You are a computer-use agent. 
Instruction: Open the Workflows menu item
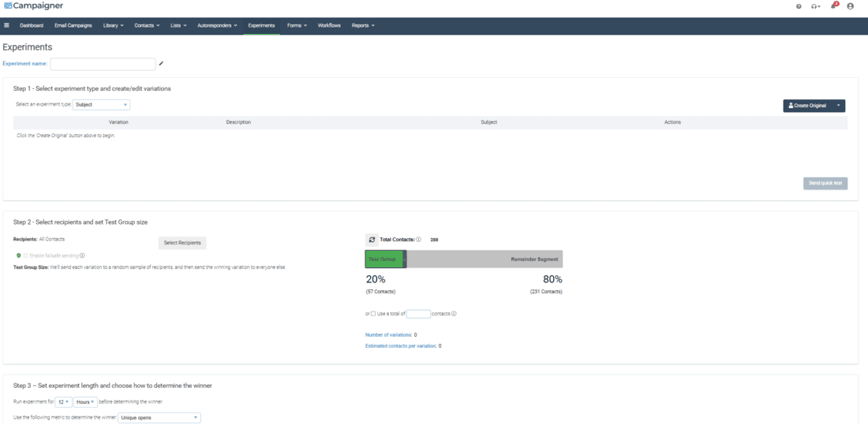pos(329,25)
